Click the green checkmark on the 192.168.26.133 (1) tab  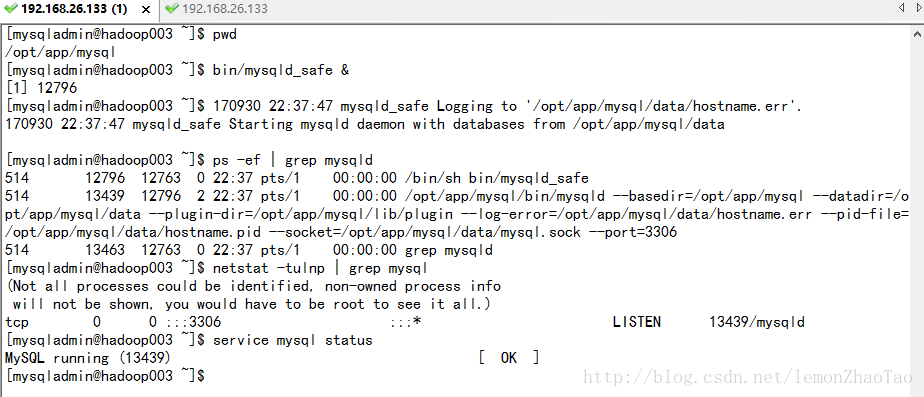10,9
